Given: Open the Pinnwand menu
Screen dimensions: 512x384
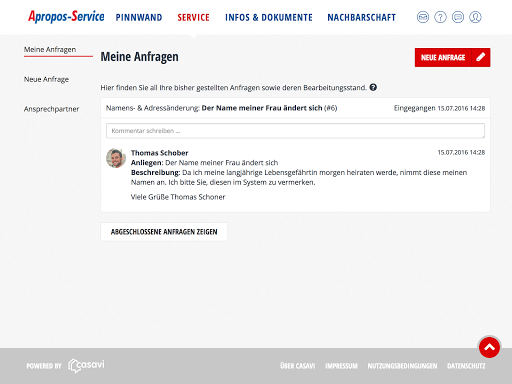Looking at the screenshot, I should pos(139,17).
